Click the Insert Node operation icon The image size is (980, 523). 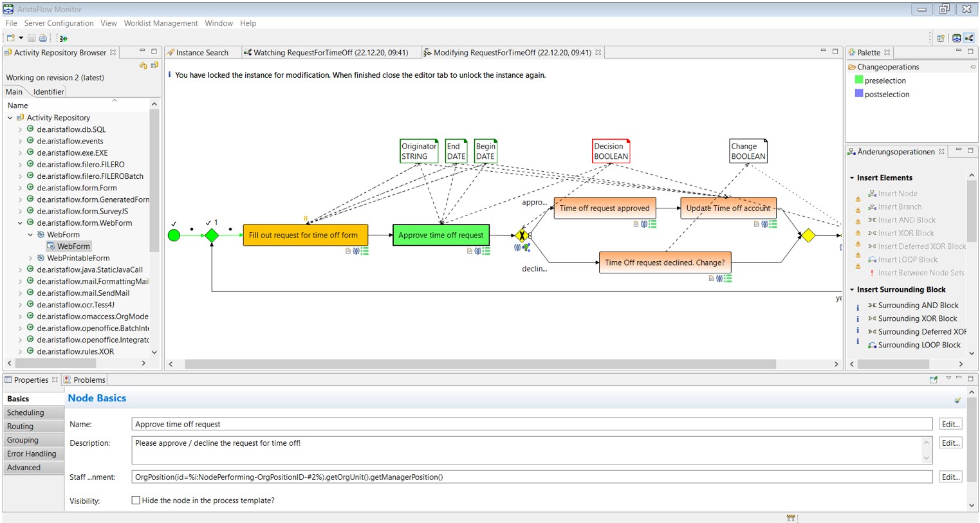872,194
